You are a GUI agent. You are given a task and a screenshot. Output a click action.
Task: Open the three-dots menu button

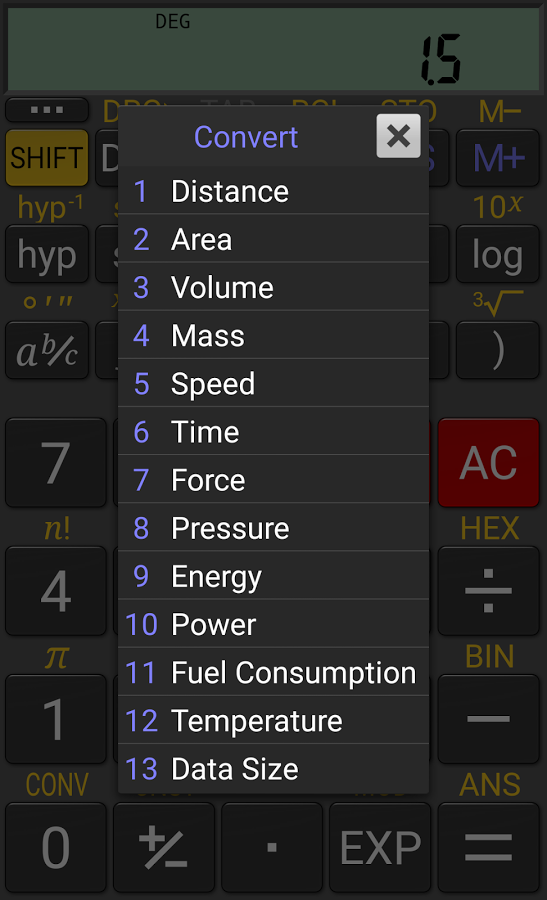(47, 110)
